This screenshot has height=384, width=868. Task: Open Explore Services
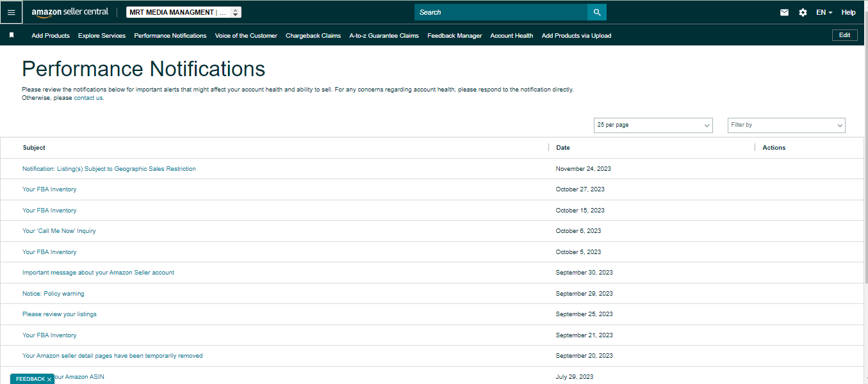pyautogui.click(x=102, y=36)
